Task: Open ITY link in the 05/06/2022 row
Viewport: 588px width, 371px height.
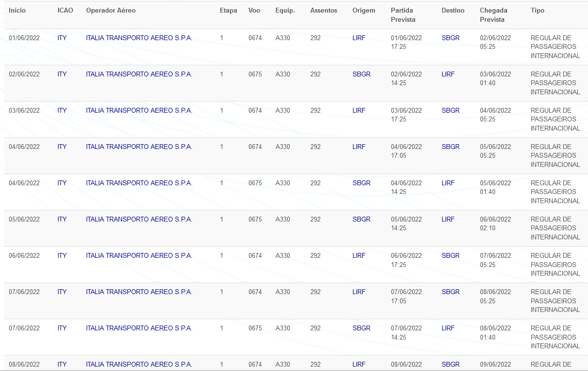Action: tap(62, 219)
